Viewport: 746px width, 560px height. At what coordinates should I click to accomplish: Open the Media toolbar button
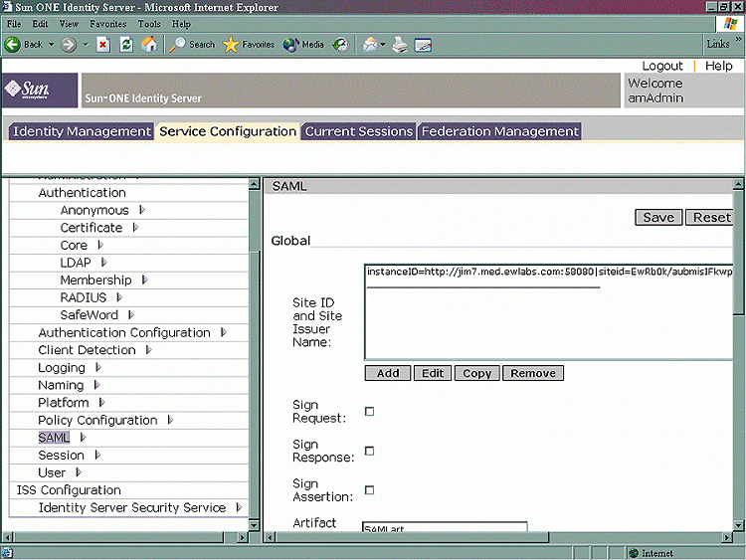tap(303, 45)
